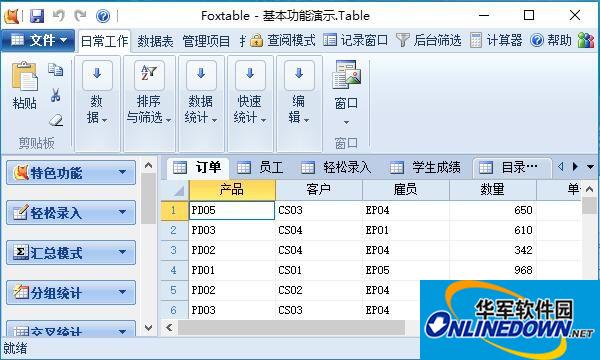Screen dimensions: 600x360
Task: Click the 客户 column header
Action: point(319,189)
